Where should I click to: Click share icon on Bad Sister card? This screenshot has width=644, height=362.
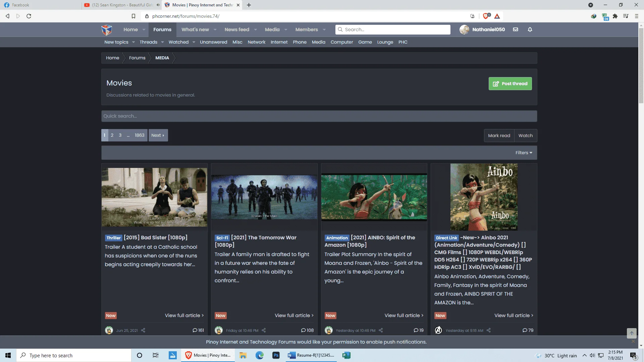click(143, 330)
